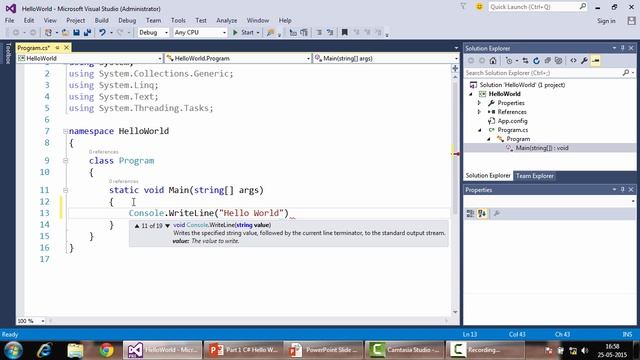The width and height of the screenshot is (640, 360).
Task: Click the Sign in link
Action: point(606,21)
